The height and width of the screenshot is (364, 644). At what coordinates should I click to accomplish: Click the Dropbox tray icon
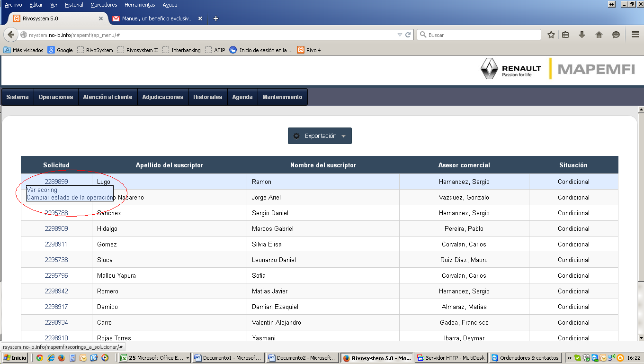(586, 358)
